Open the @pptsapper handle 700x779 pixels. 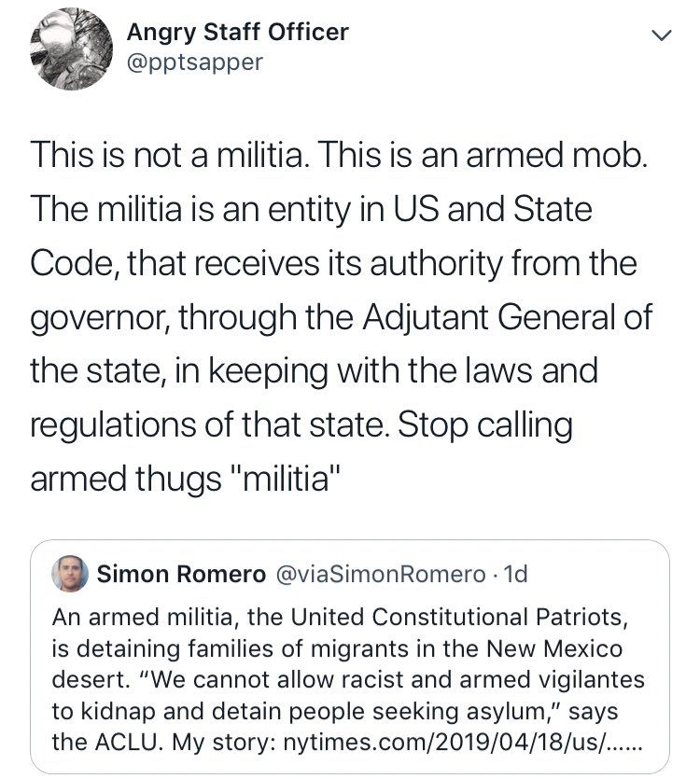tap(195, 63)
